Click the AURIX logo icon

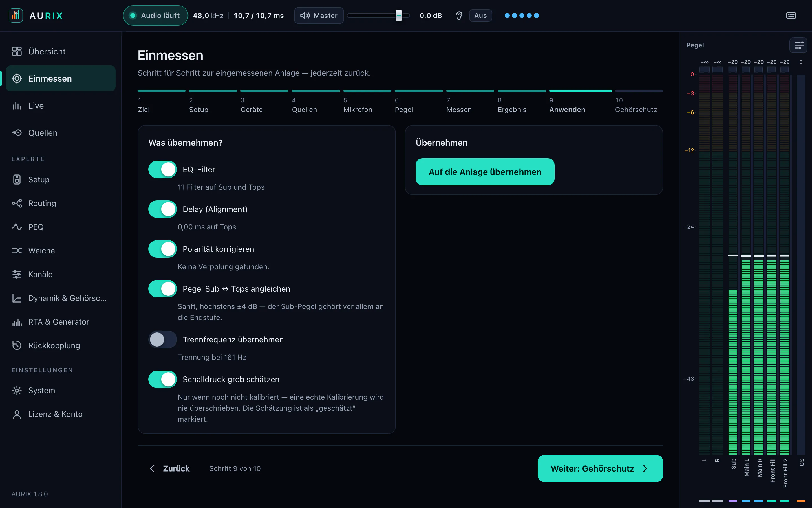coord(16,16)
